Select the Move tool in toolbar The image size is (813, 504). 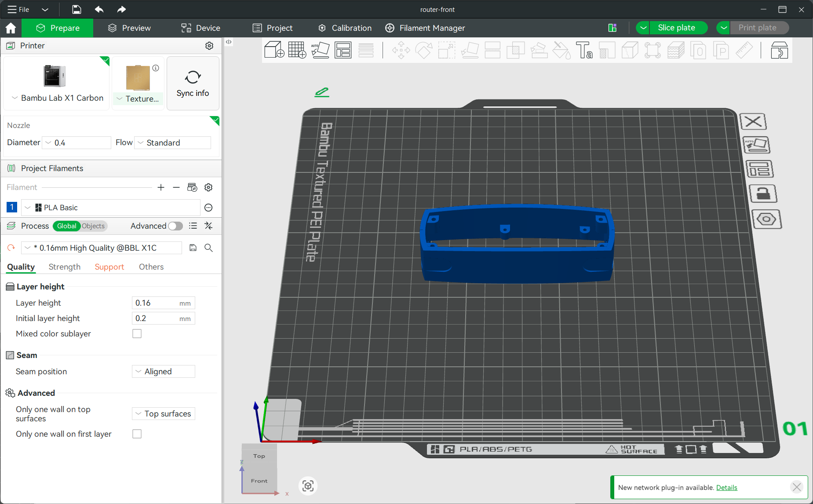tap(401, 50)
